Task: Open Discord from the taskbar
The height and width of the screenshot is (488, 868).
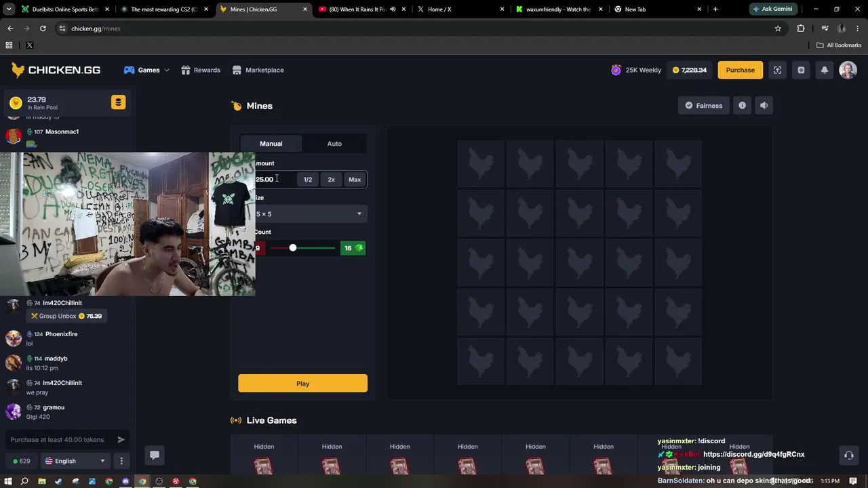Action: click(x=125, y=481)
